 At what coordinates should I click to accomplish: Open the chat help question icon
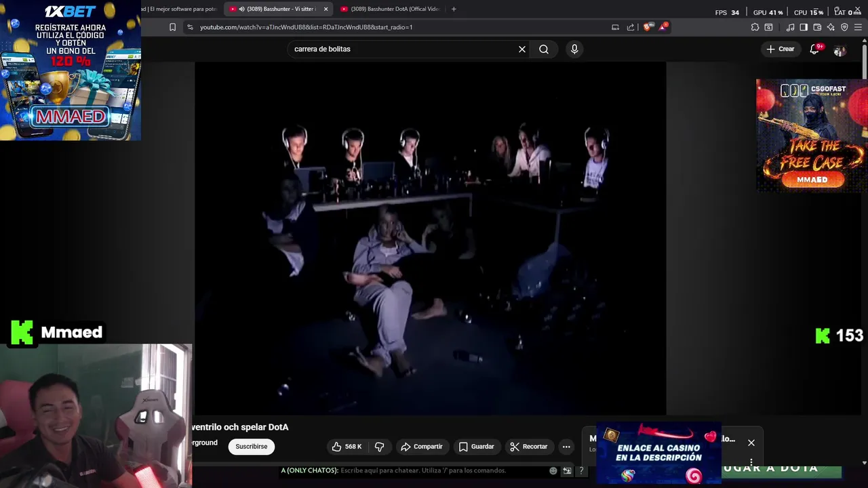[x=581, y=470]
